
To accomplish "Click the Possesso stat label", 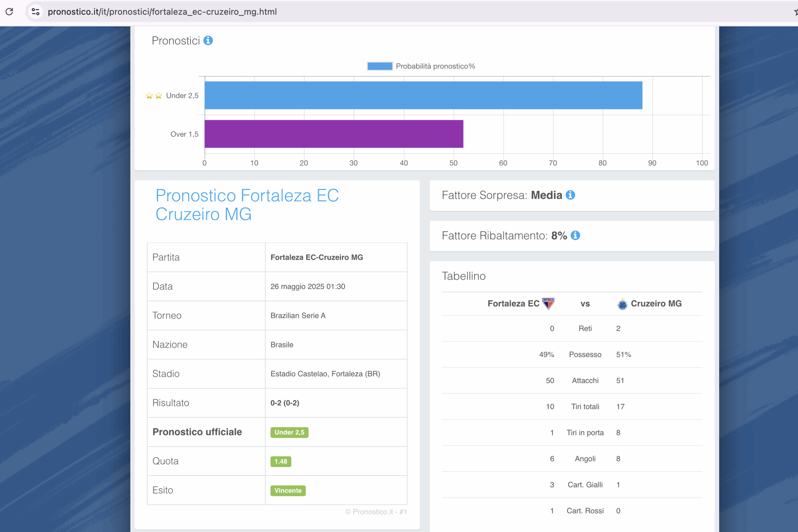I will [x=585, y=354].
